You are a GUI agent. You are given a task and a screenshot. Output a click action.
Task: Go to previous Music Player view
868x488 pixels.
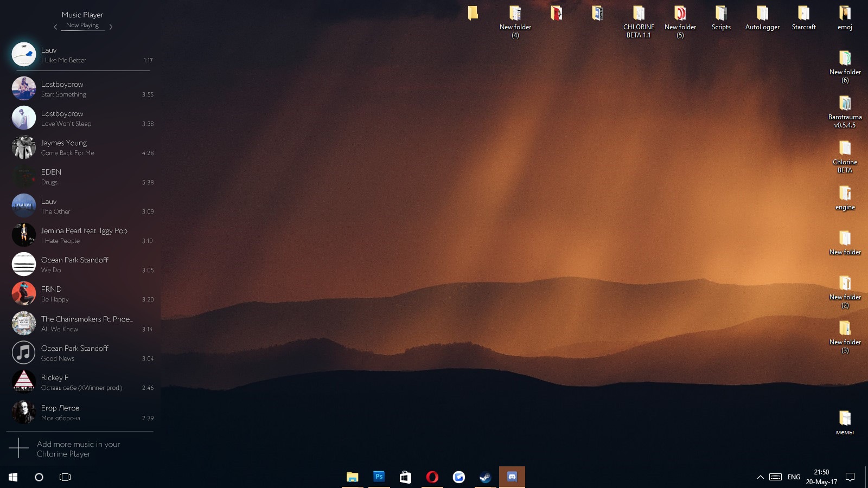point(55,27)
